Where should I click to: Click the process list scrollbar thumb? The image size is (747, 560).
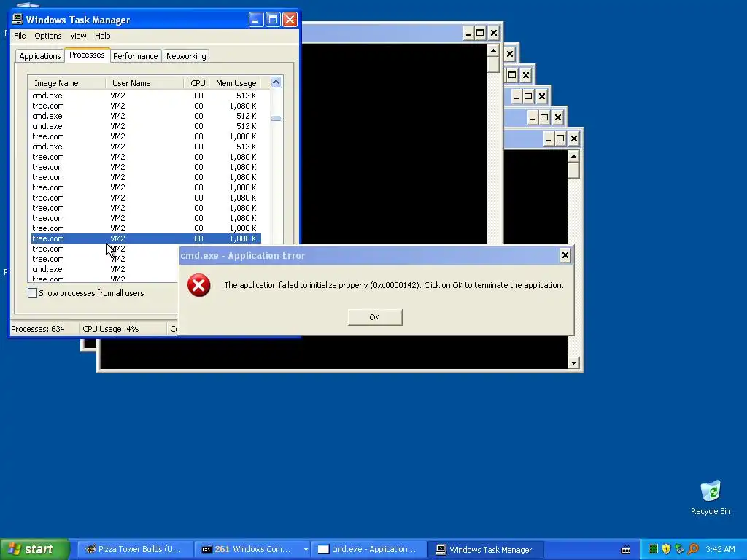pos(276,118)
